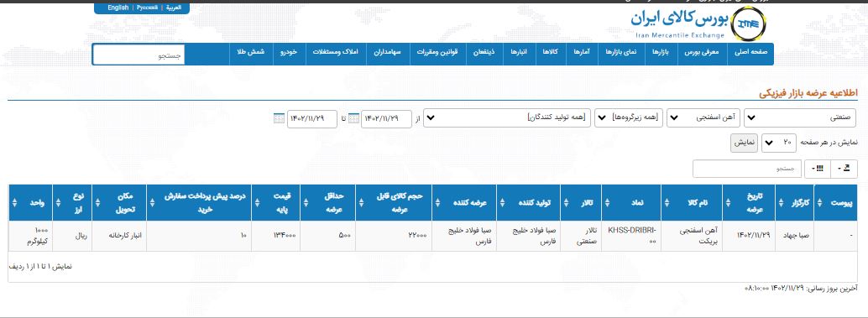Screen dimensions: 868x318
Task: Click the top navigation site search box
Action: [x=139, y=55]
